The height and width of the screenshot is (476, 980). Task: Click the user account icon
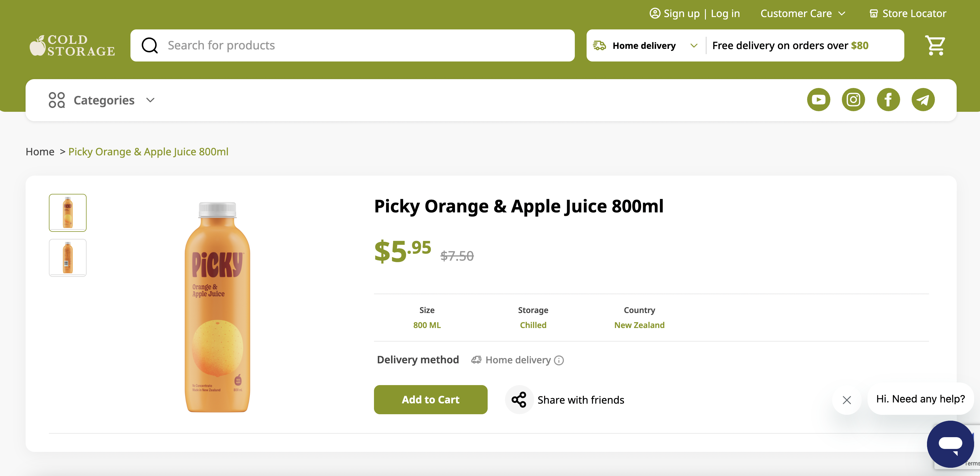[x=655, y=13]
